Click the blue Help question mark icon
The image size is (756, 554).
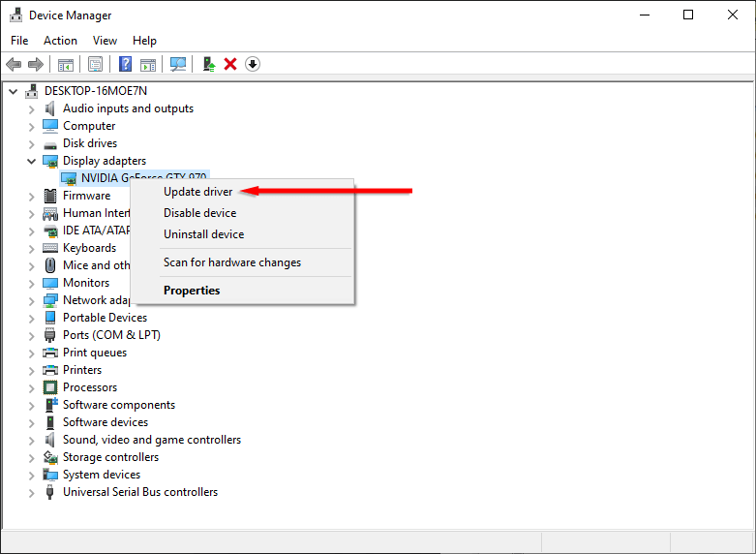[126, 64]
